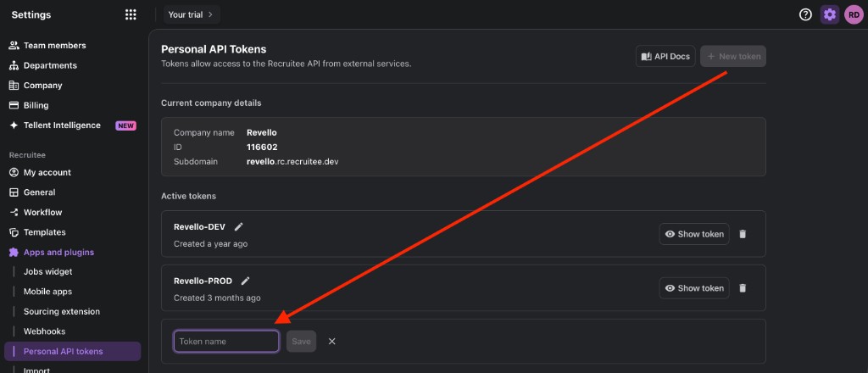This screenshot has width=868, height=373.
Task: Edit the Revello-DEV token name pencil
Action: coord(238,226)
